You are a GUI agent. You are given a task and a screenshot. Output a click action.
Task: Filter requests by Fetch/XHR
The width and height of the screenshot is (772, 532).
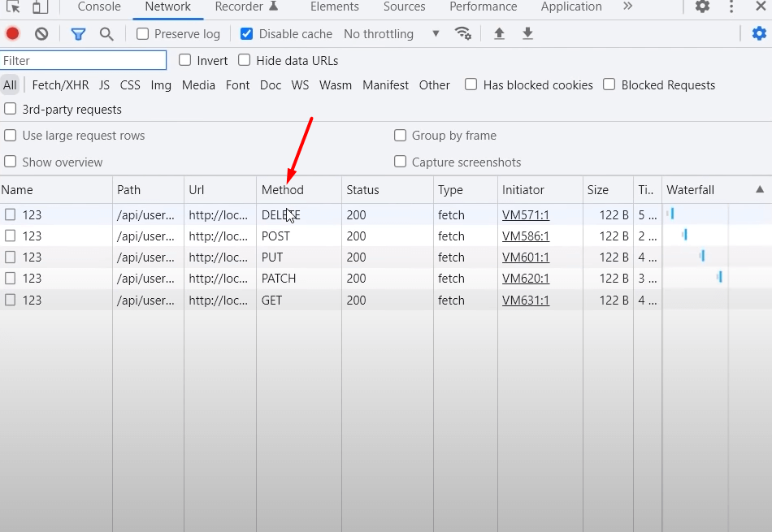coord(60,85)
